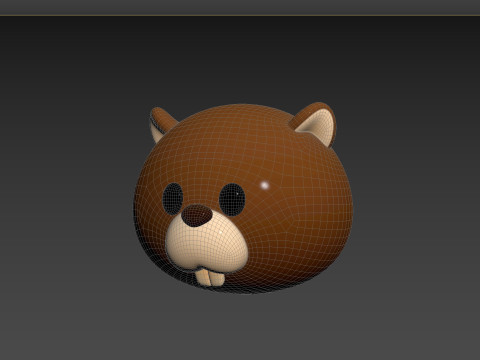480x360 pixels.
Task: Select the beaver's dark brown nose
Action: point(197,215)
